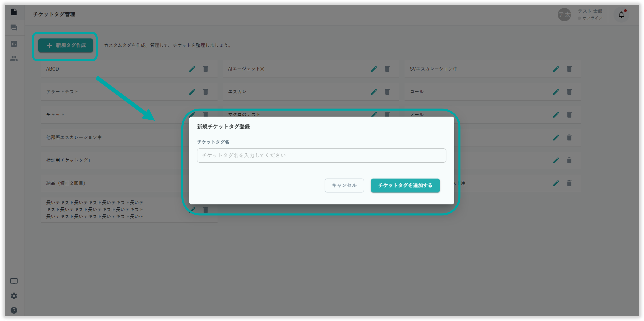Click チケットタグを追加する button
The image size is (644, 321).
[x=405, y=185]
